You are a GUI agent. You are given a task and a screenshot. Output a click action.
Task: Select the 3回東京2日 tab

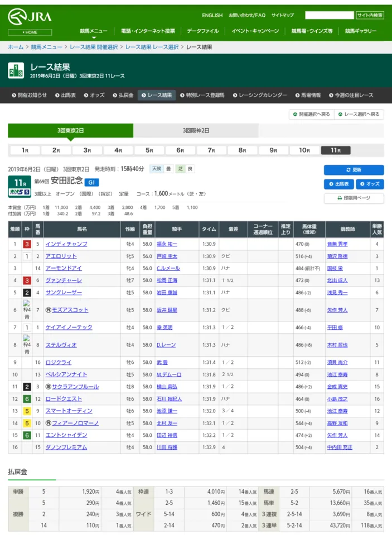pyautogui.click(x=71, y=130)
